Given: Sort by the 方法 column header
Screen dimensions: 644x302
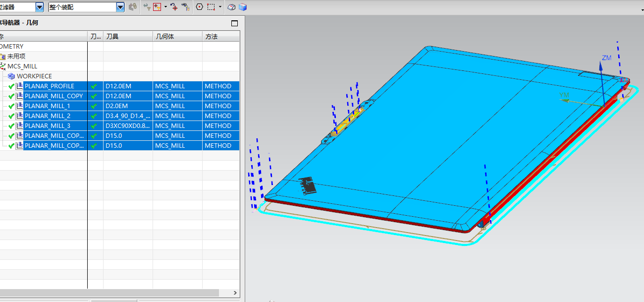Looking at the screenshot, I should [x=221, y=36].
